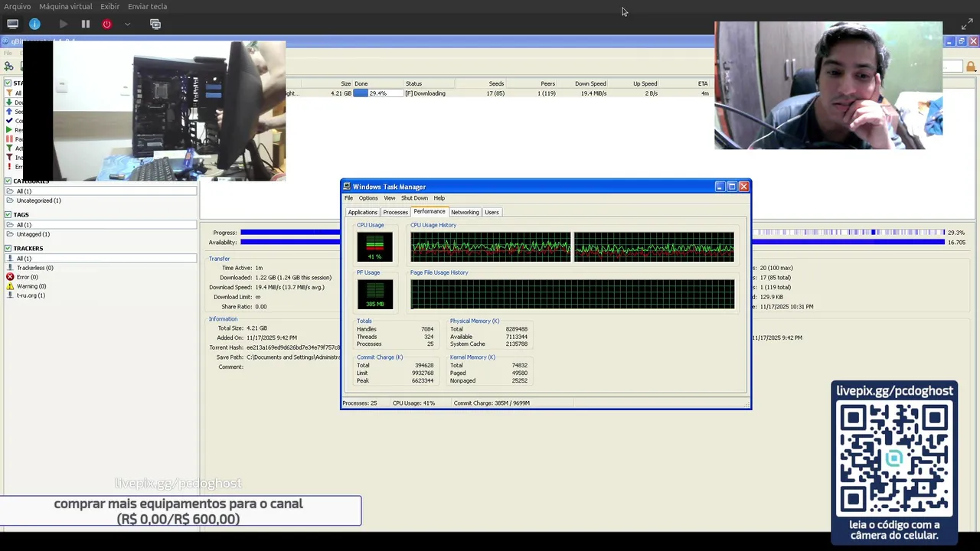Toggle the STATUS section checkbox in qBittorrent
The height and width of the screenshot is (551, 980).
[x=8, y=83]
